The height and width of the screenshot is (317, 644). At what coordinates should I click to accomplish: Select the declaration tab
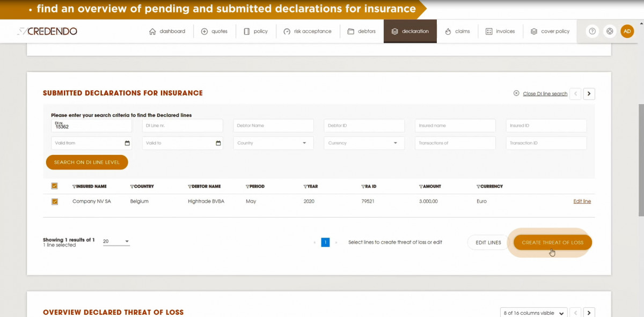click(x=410, y=31)
